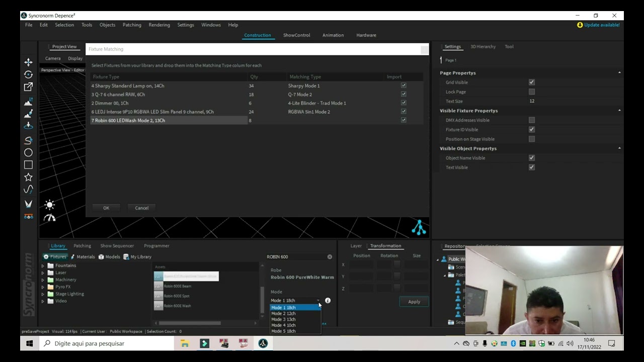
Task: Uncheck Import for Sharpy Standard Lamp row
Action: tap(404, 85)
